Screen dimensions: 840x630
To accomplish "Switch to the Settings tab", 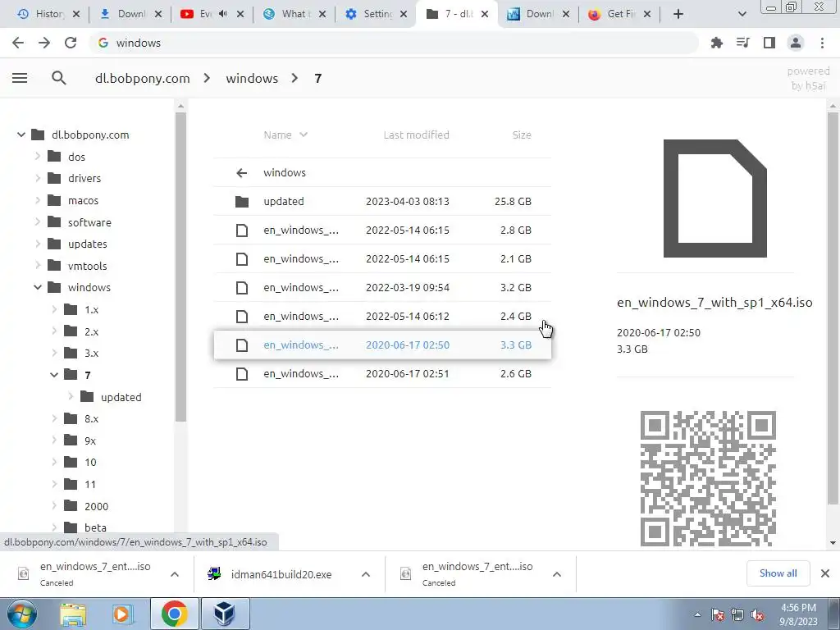I will [x=377, y=14].
